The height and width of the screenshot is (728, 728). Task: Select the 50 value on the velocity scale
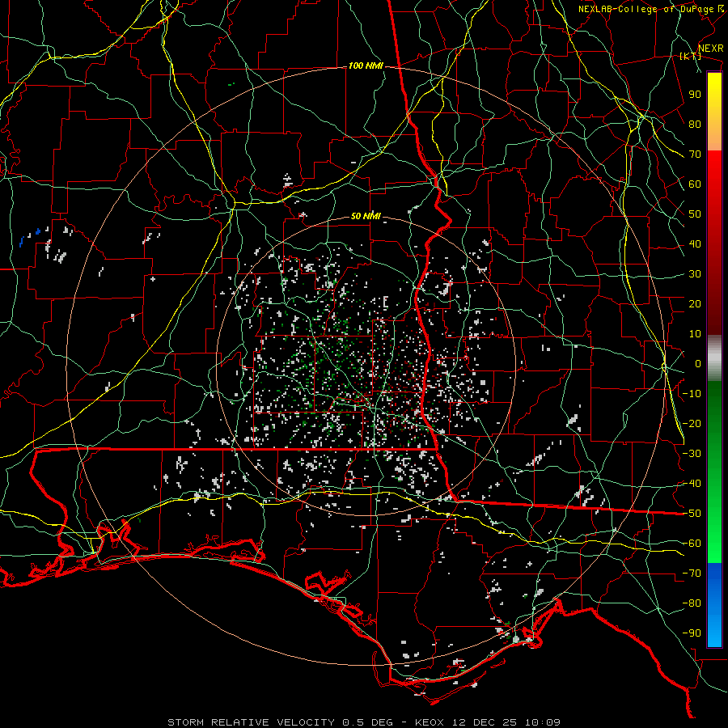point(695,214)
